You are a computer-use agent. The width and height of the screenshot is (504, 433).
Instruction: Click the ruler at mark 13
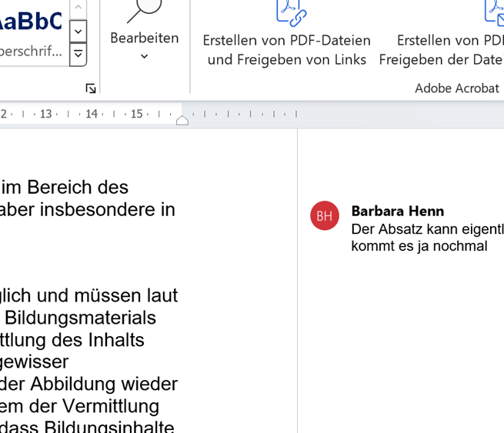(45, 114)
